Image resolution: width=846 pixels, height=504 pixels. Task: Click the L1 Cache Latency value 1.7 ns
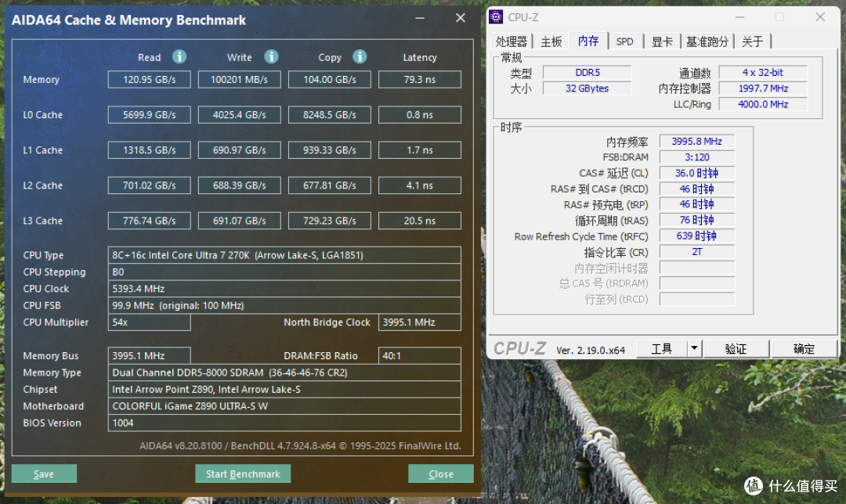pyautogui.click(x=420, y=149)
